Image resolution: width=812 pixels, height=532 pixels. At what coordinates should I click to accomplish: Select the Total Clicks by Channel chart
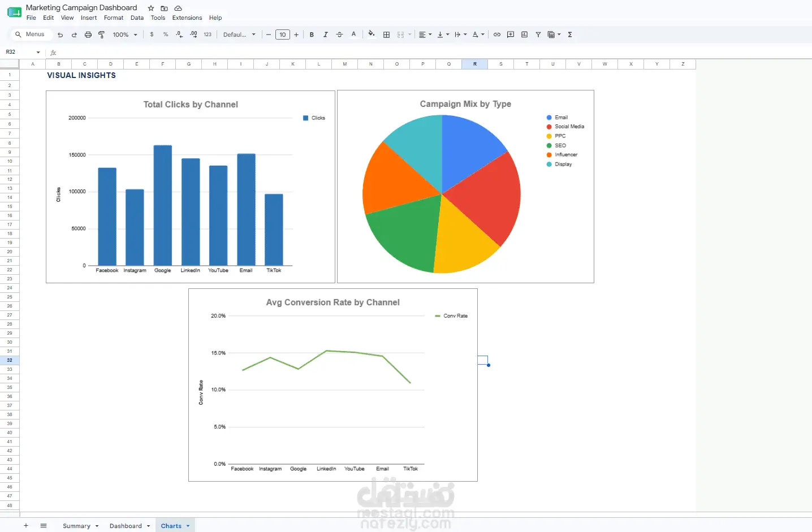(191, 187)
